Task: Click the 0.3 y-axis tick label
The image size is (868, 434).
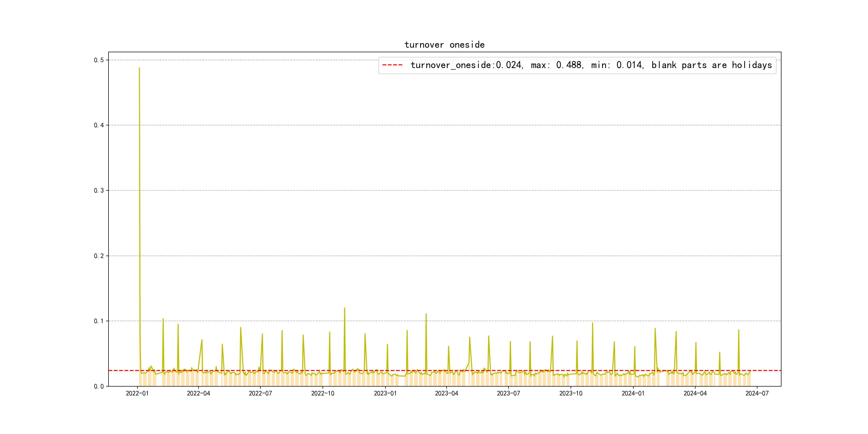Action: pos(99,190)
